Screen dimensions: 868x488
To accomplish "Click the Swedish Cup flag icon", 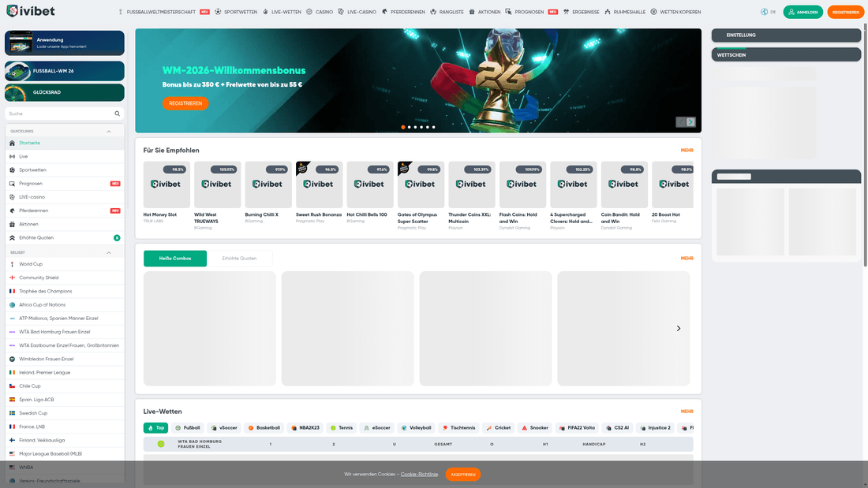I will (x=12, y=413).
